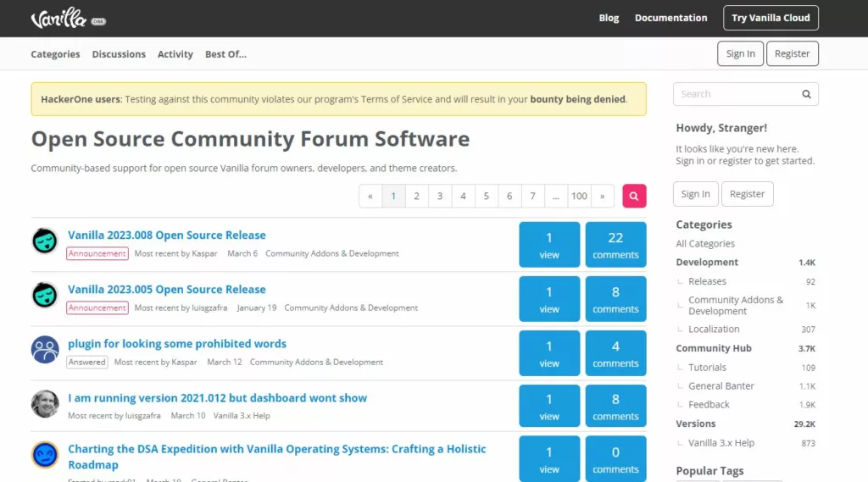This screenshot has width=868, height=482.
Task: Open Vanilla 2023.005 Open Source Release discussion
Action: [x=167, y=290]
